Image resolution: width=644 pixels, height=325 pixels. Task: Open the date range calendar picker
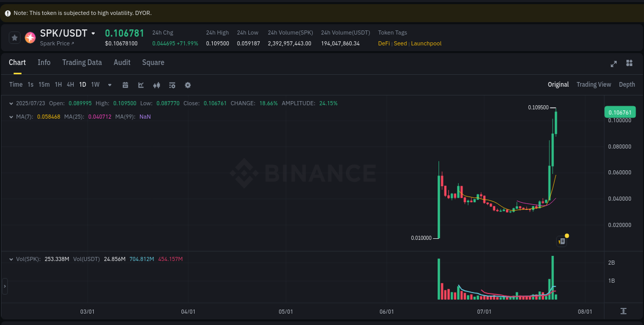coord(125,85)
